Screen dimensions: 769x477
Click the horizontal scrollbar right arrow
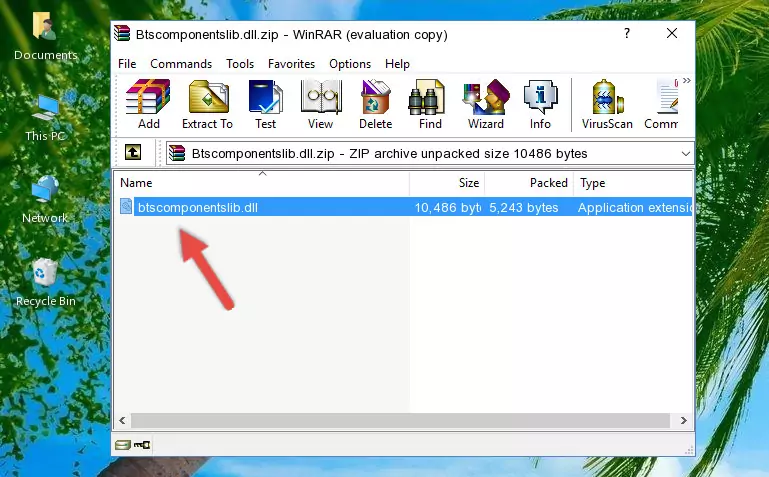click(x=683, y=420)
